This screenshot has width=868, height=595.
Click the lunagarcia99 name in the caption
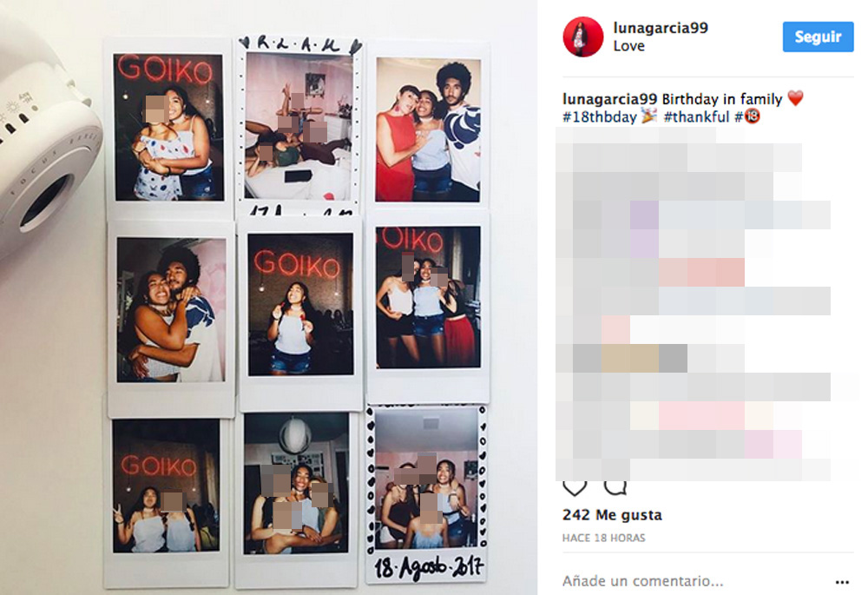coord(609,99)
